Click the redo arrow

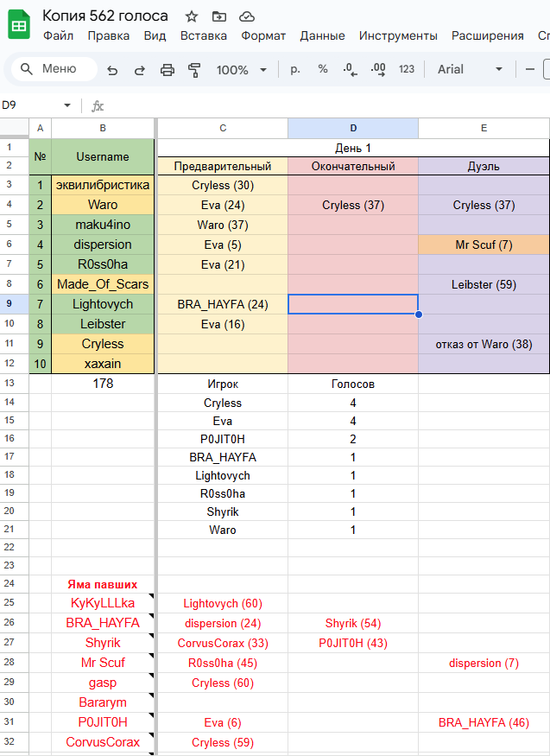click(139, 70)
